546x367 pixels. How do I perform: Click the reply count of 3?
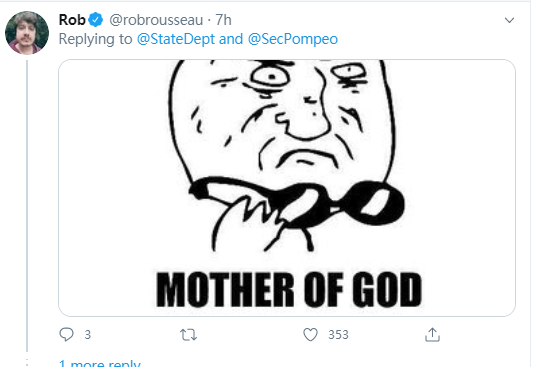click(x=88, y=335)
